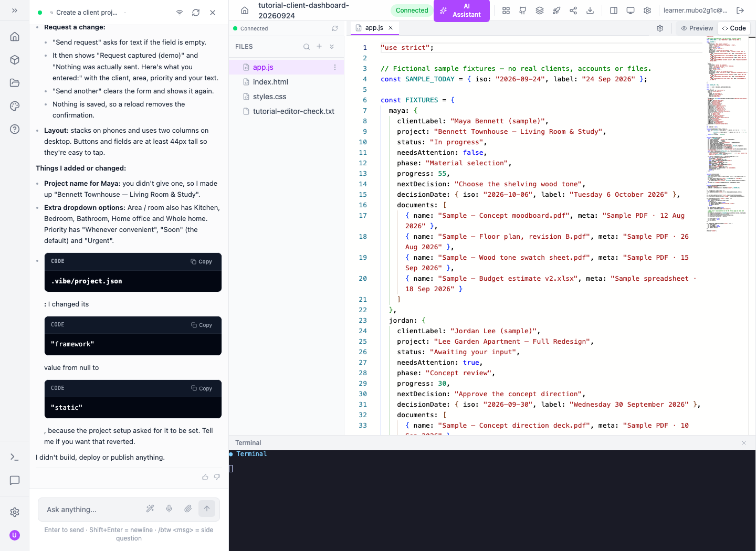This screenshot has width=756, height=551.
Task: Add a new file with plus icon
Action: tap(319, 46)
